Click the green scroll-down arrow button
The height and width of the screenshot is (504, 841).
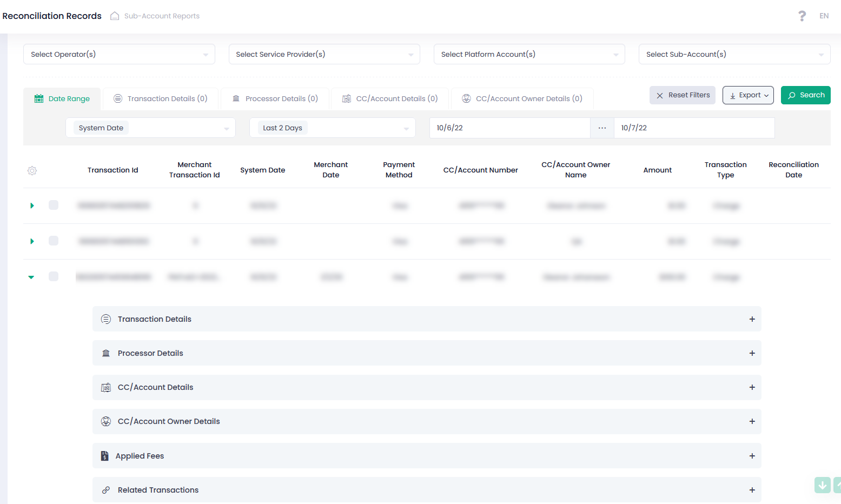pos(822,485)
